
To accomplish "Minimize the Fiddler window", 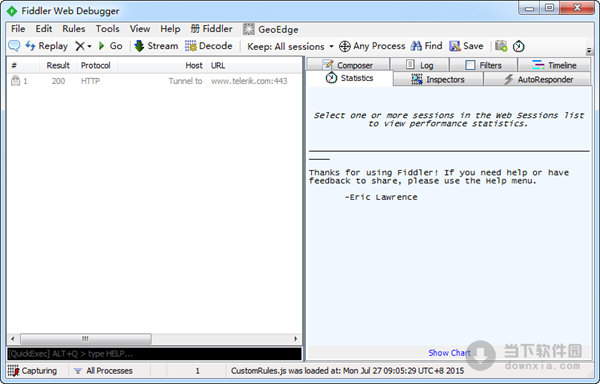I will click(530, 8).
